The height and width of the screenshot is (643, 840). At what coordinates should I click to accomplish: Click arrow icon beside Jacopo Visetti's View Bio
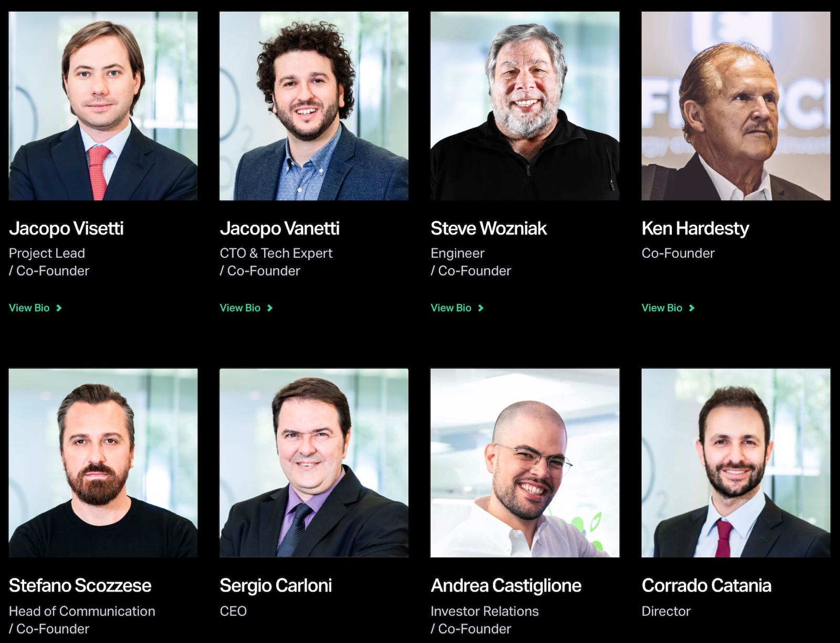click(x=59, y=308)
